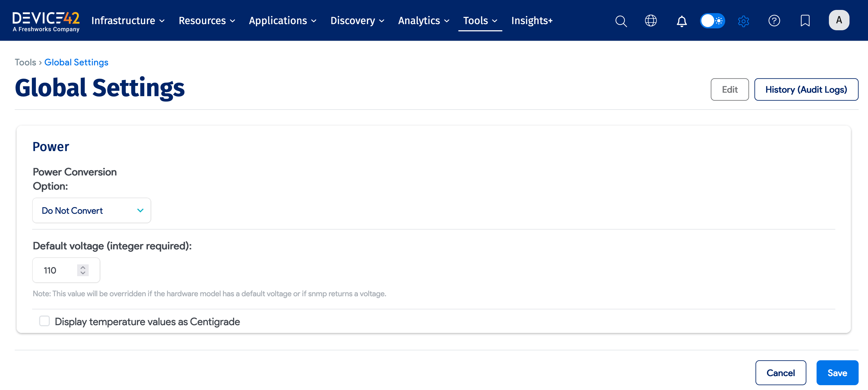Screen dimensions: 868x390
Task: Enable Display temperature values as Centigrade
Action: [x=44, y=321]
